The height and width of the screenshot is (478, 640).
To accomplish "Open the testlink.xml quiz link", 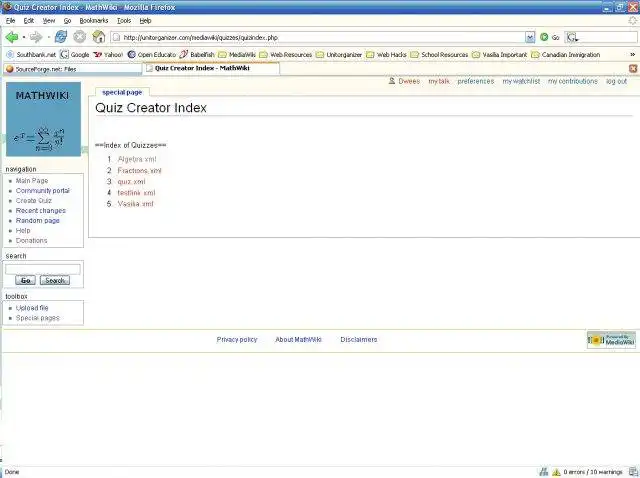I will click(x=136, y=193).
